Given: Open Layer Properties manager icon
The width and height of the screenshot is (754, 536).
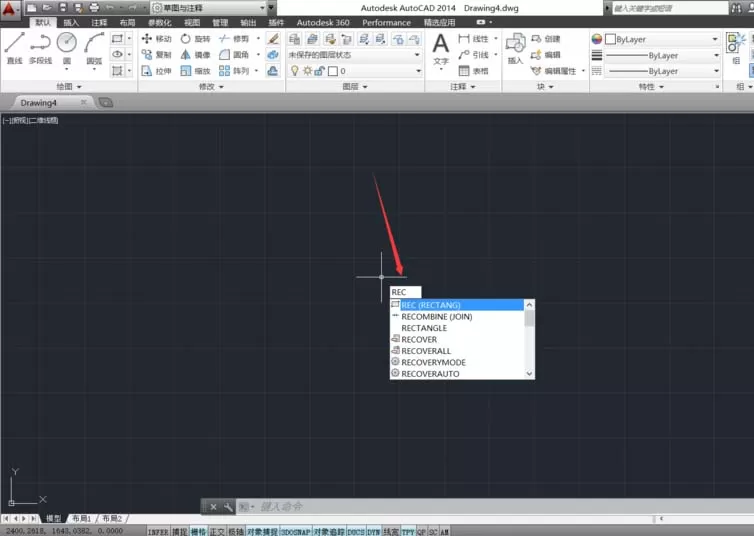Looking at the screenshot, I should pos(294,39).
